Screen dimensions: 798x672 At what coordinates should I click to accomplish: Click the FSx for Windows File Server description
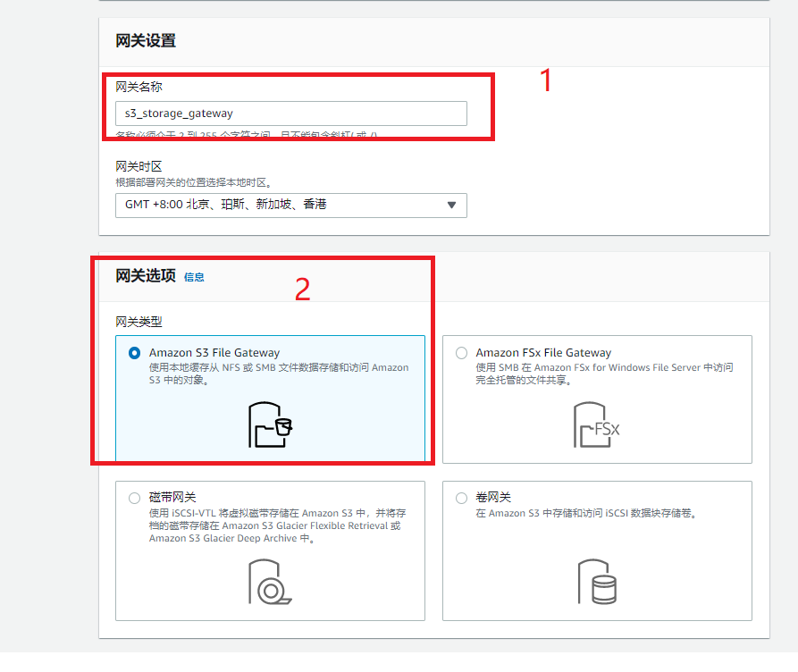(605, 374)
